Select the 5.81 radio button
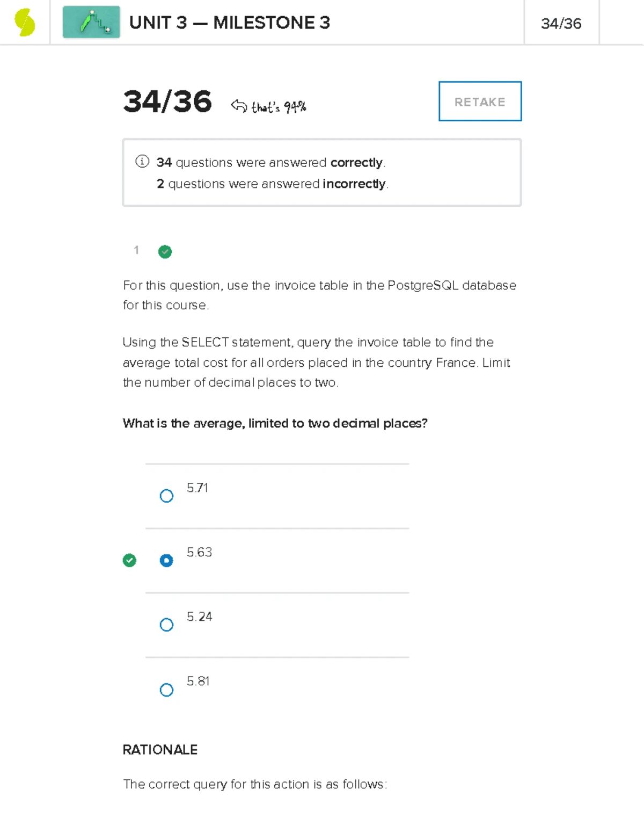This screenshot has height=834, width=644. point(166,690)
